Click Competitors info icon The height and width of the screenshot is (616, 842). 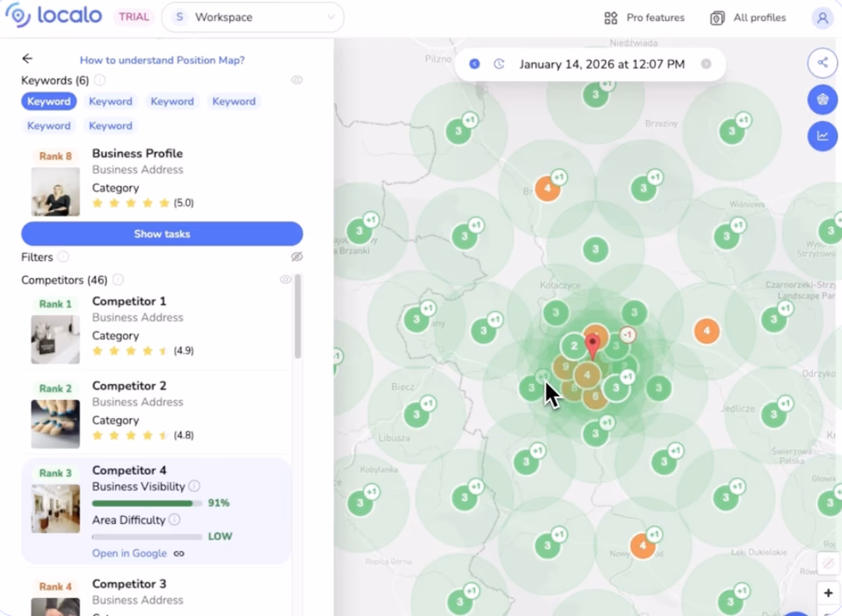coord(119,280)
